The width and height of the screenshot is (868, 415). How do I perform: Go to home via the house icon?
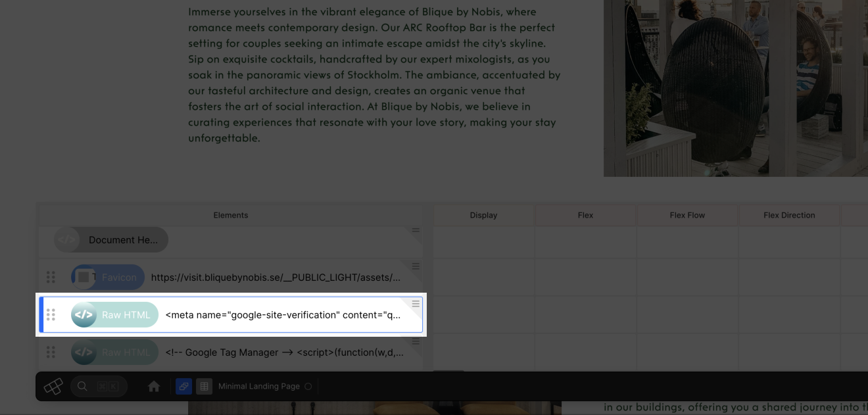point(154,387)
